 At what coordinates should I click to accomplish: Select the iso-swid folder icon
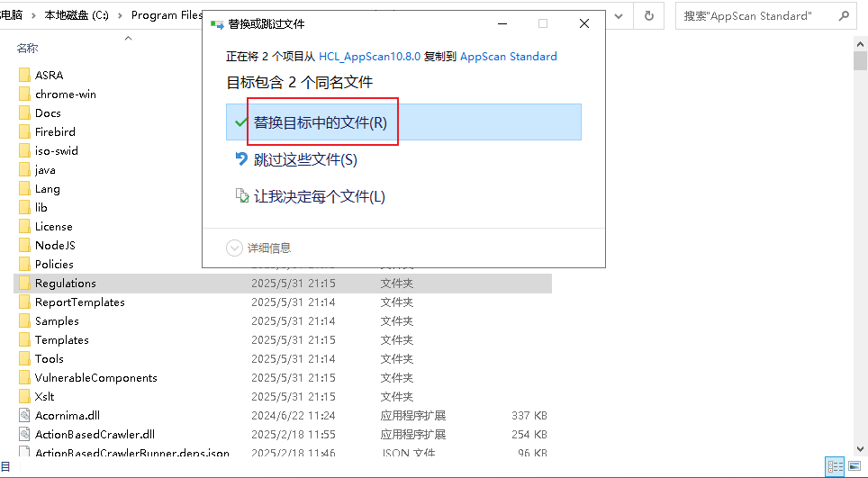coord(24,150)
